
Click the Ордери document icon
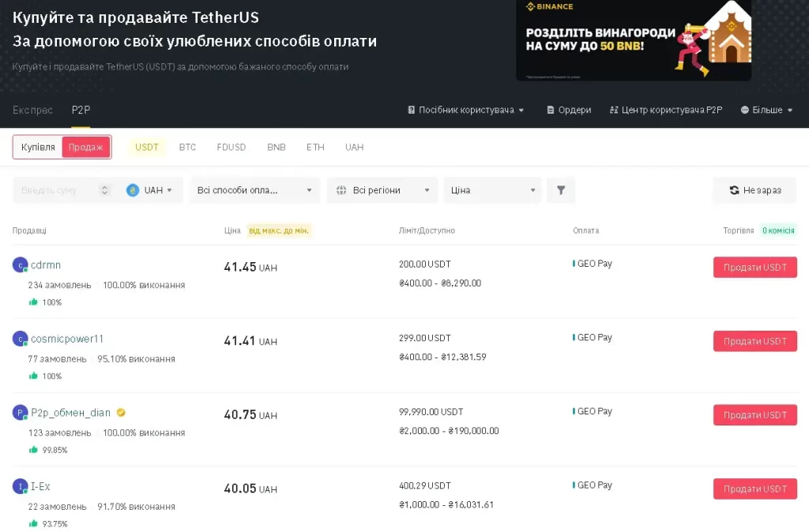551,110
